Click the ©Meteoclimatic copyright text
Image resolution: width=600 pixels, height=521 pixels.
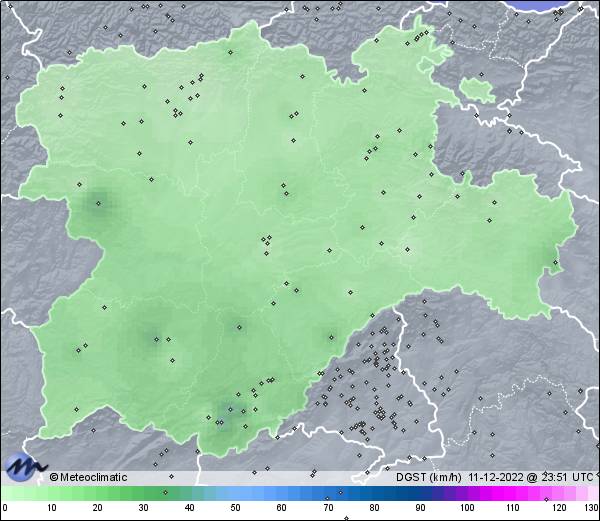(x=88, y=477)
